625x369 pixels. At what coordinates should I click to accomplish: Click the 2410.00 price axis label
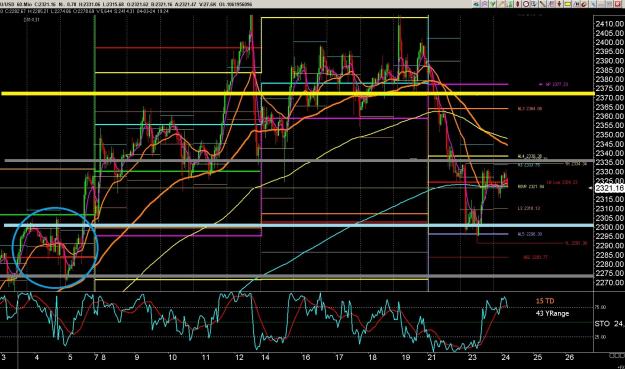(610, 24)
